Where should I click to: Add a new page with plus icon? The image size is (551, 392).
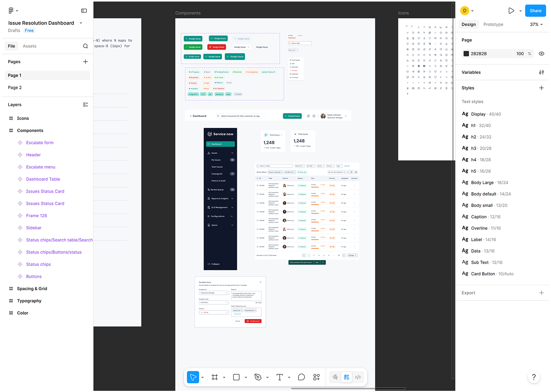pos(85,62)
